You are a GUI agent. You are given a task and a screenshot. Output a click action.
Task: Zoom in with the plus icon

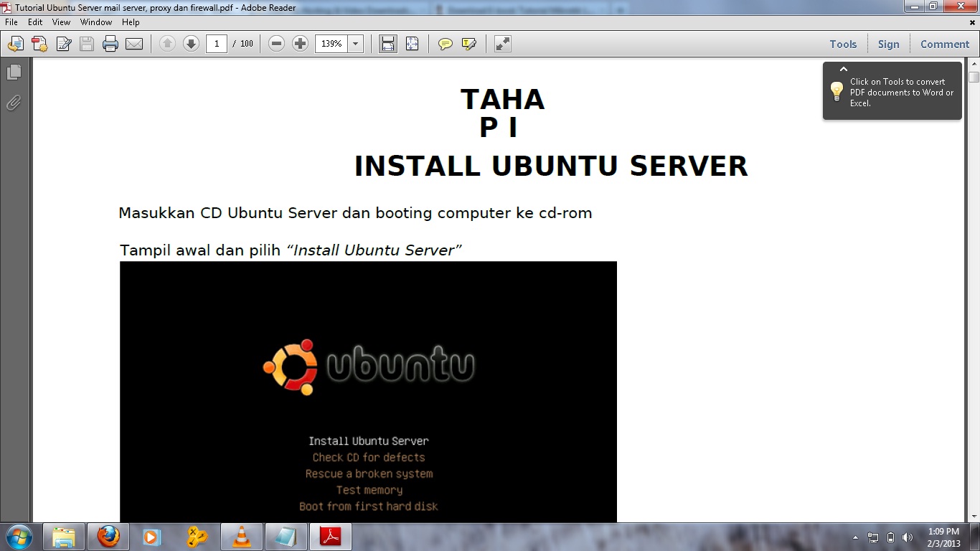click(301, 44)
